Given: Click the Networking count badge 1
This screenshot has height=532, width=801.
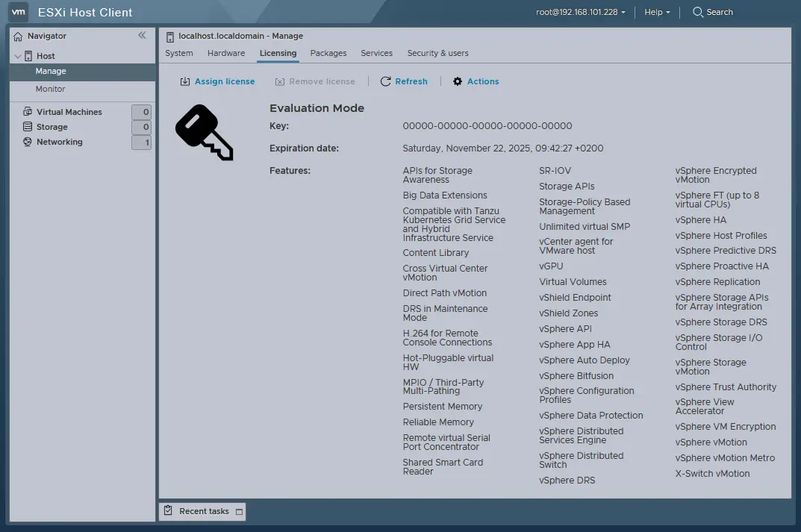Looking at the screenshot, I should coord(142,143).
